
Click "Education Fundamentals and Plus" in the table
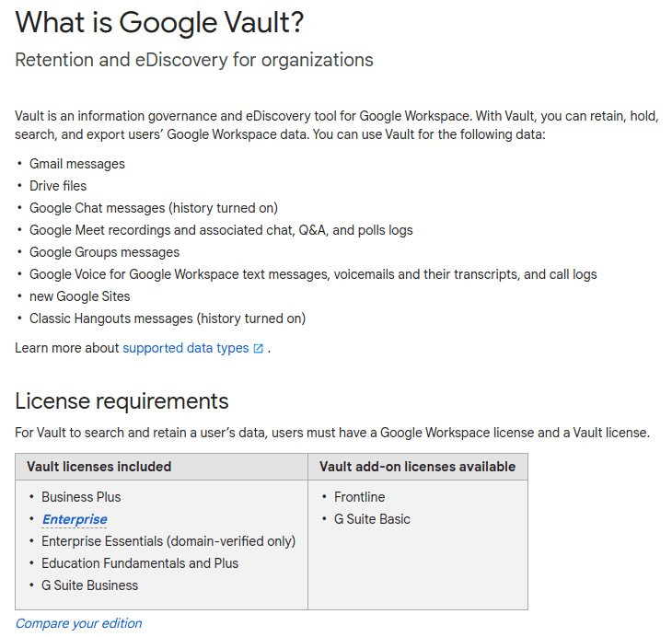pyautogui.click(x=140, y=563)
